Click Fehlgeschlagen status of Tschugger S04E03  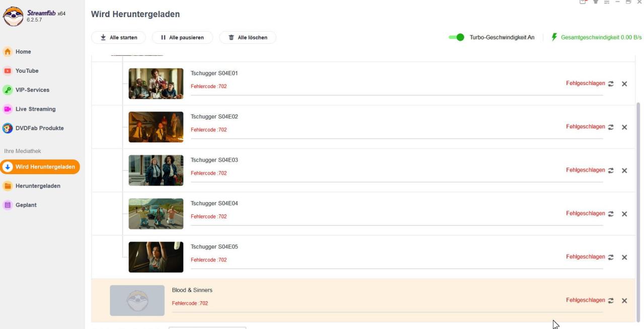[x=586, y=170]
